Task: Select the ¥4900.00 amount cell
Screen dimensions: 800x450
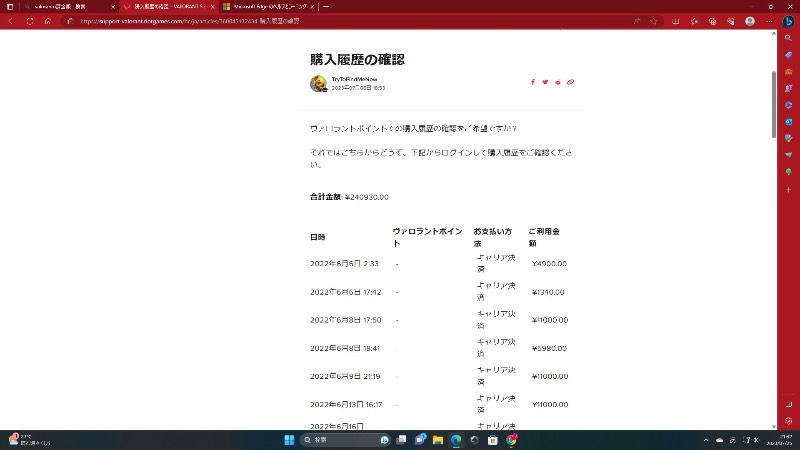Action: [549, 264]
